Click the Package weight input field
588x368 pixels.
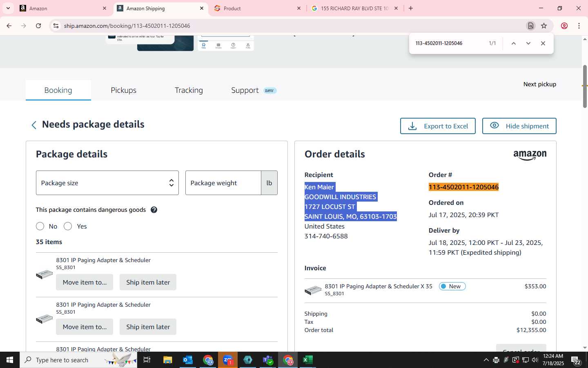coord(223,183)
